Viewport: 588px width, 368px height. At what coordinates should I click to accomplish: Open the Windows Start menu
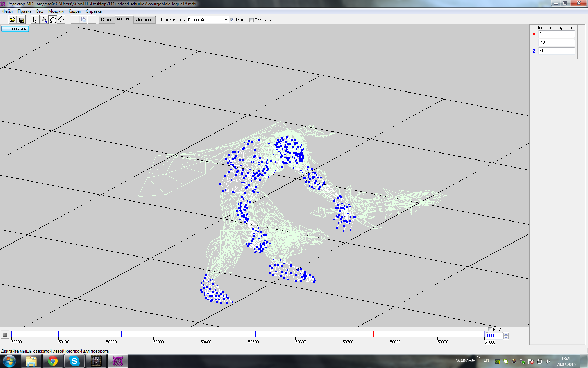coord(9,361)
